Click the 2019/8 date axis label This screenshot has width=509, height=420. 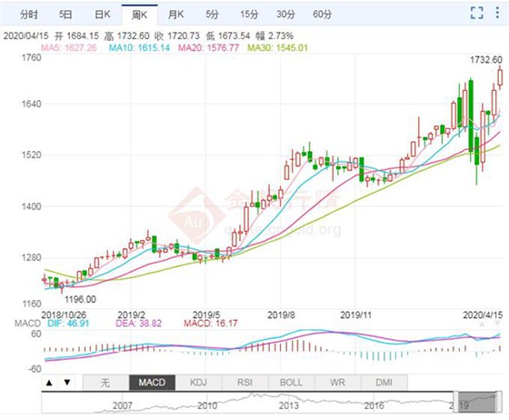pyautogui.click(x=281, y=315)
